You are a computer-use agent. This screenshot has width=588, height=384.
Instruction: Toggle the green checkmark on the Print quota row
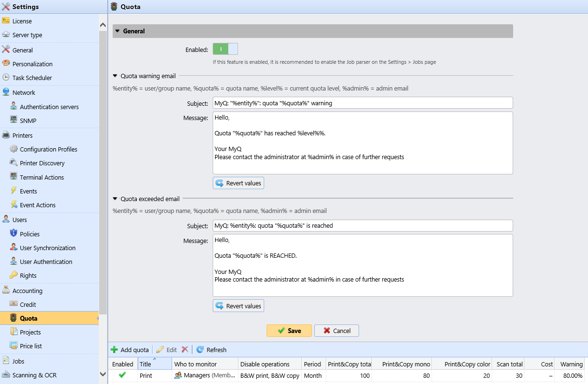[x=122, y=375]
